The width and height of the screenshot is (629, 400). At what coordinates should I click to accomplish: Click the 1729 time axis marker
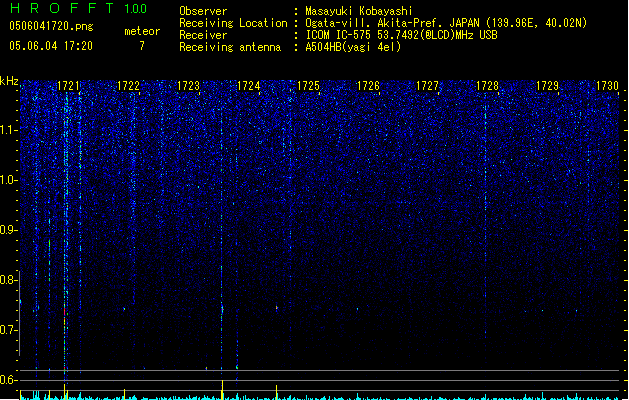pyautogui.click(x=548, y=86)
